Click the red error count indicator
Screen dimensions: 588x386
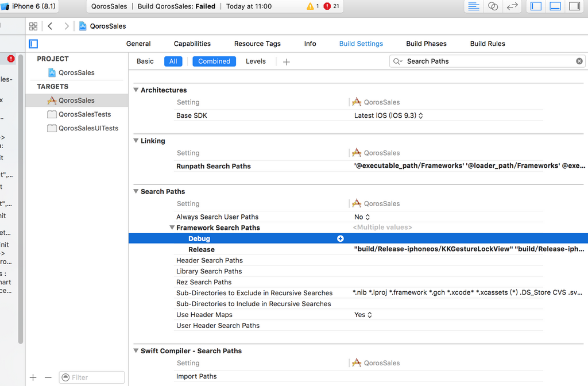331,6
